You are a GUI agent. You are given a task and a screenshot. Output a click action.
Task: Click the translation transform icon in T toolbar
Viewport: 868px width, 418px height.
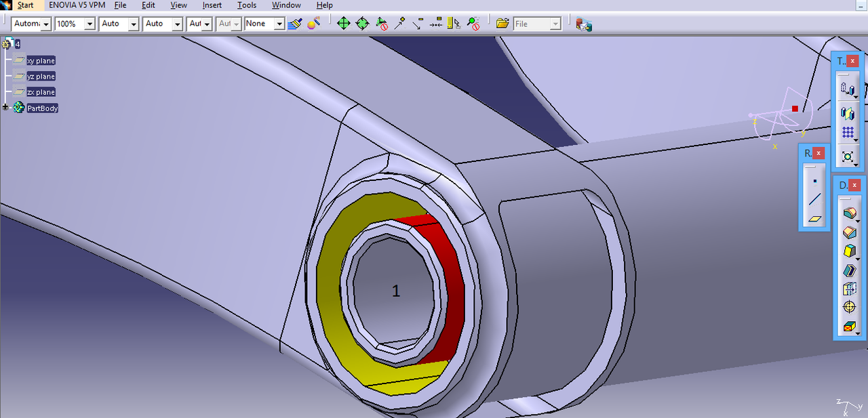pyautogui.click(x=848, y=89)
